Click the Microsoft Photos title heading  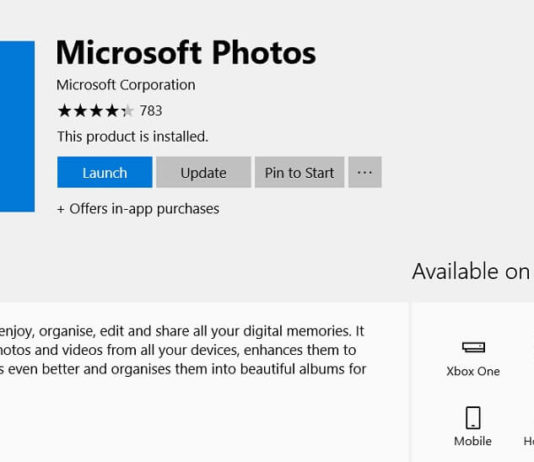point(186,53)
